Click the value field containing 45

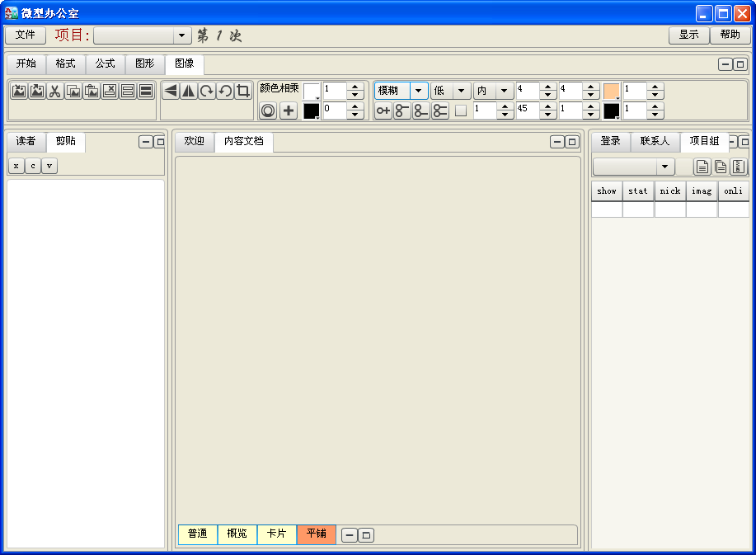click(x=527, y=111)
